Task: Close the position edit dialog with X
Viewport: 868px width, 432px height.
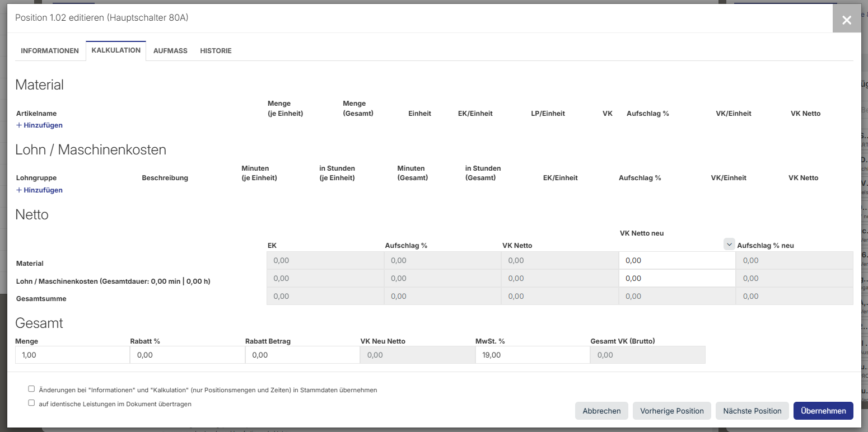Action: [x=846, y=20]
